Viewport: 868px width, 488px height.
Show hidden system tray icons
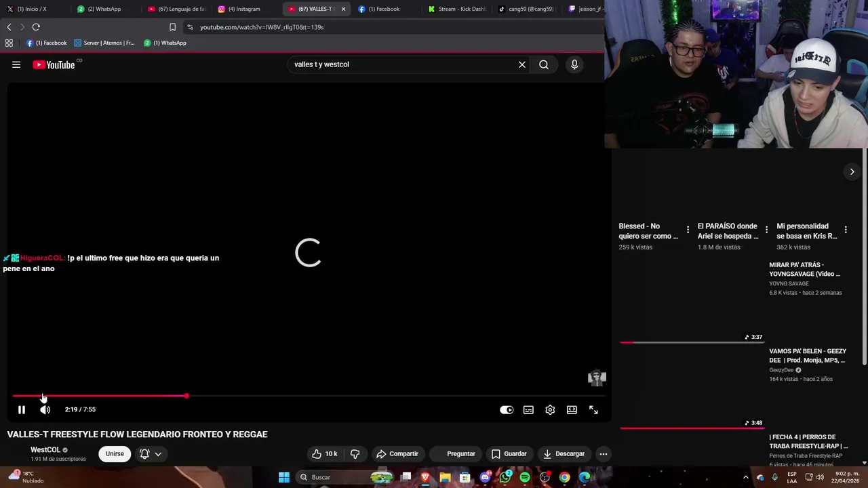(x=745, y=477)
